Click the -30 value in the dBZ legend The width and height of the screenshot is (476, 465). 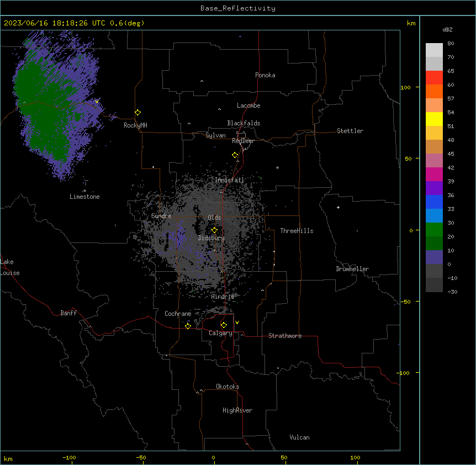(x=452, y=292)
